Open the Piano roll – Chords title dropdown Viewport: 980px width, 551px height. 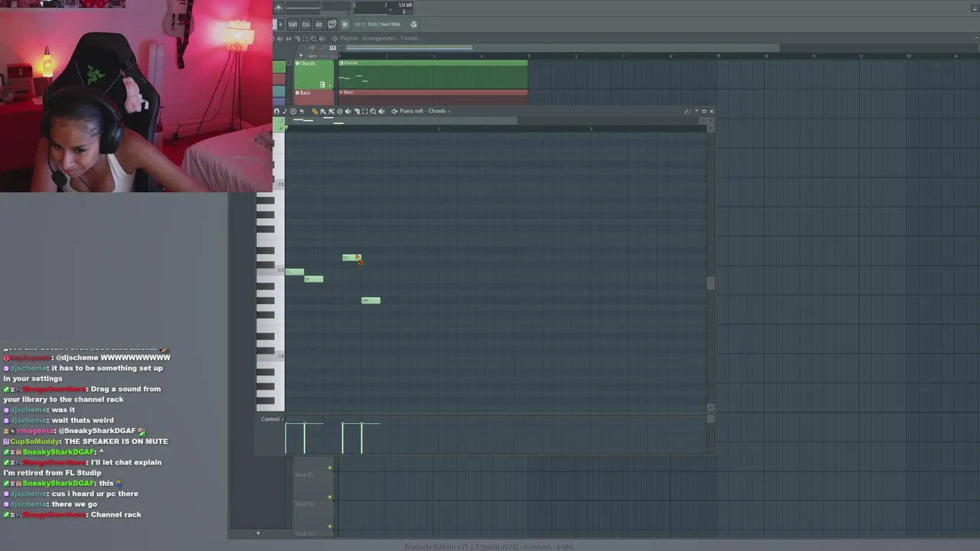tap(426, 111)
